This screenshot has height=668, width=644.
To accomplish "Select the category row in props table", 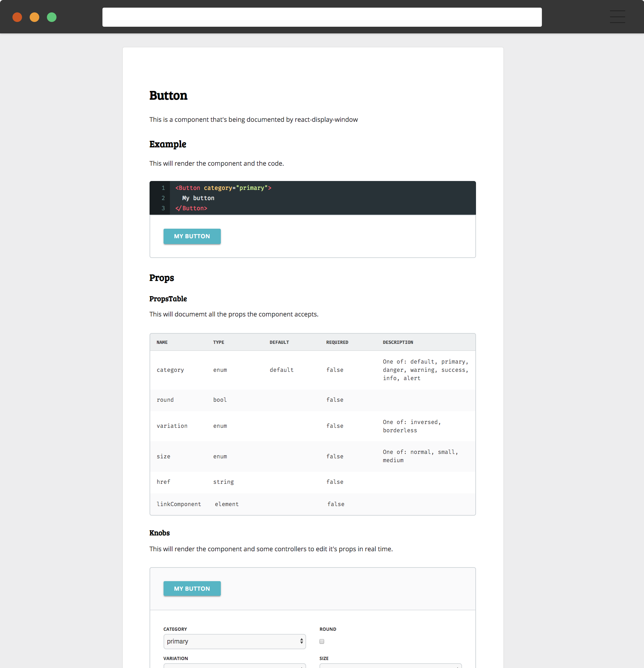I will click(170, 370).
